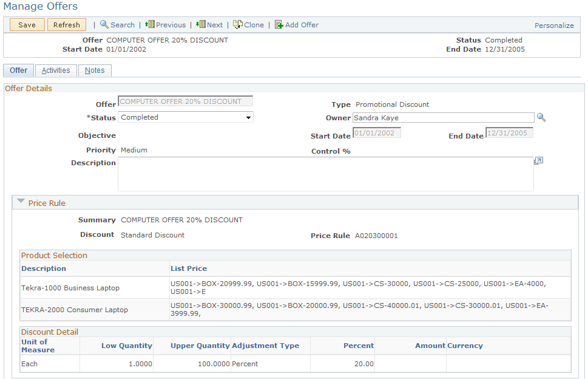Collapse the Price Rule section
The image size is (588, 379).
tap(21, 202)
